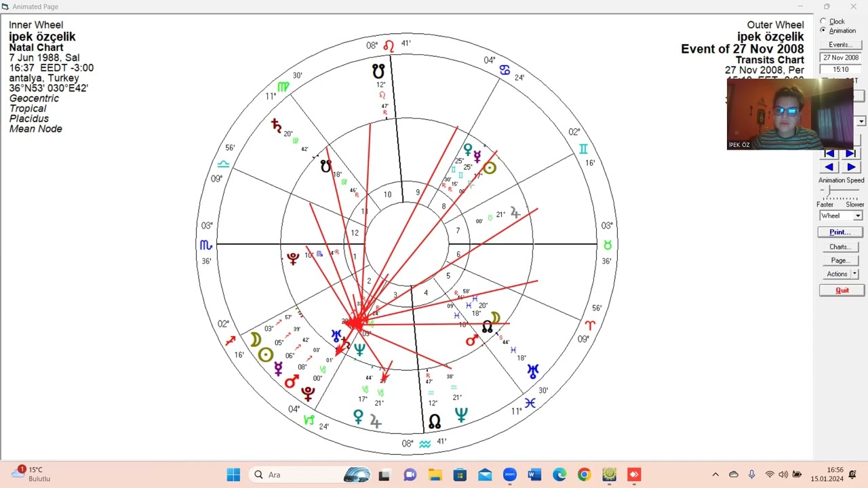Click the red Quit button
The image size is (868, 488).
pyautogui.click(x=842, y=290)
